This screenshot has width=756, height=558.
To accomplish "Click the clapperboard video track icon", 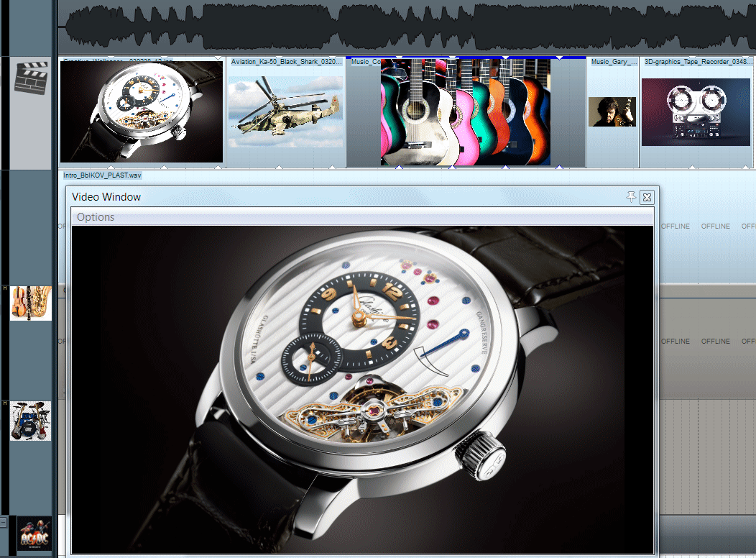I will click(31, 77).
